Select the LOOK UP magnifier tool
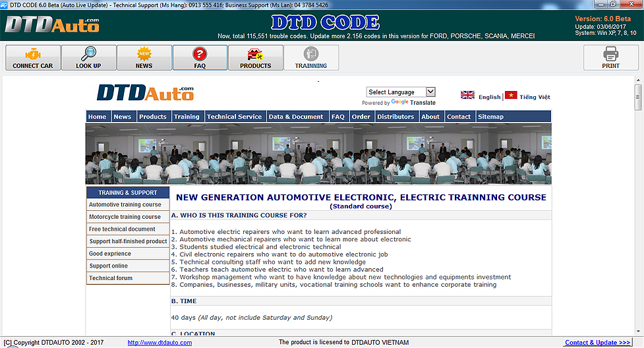Image resolution: width=644 pixels, height=348 pixels. click(x=88, y=58)
